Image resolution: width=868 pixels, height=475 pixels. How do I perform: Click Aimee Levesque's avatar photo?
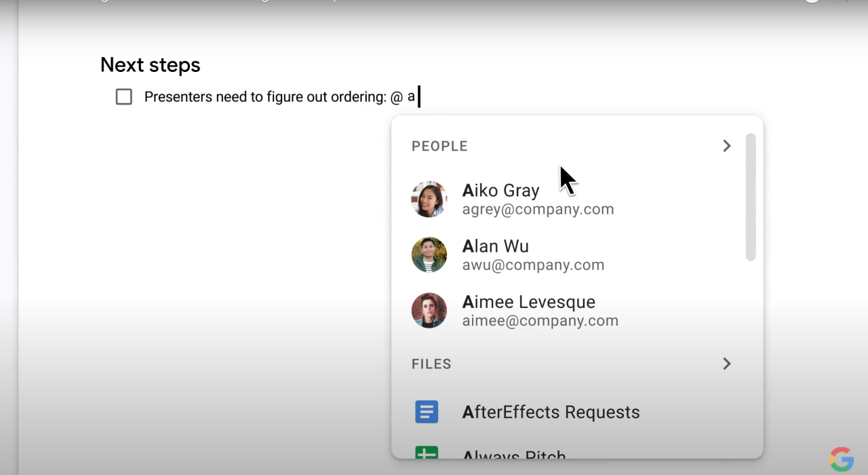(429, 310)
